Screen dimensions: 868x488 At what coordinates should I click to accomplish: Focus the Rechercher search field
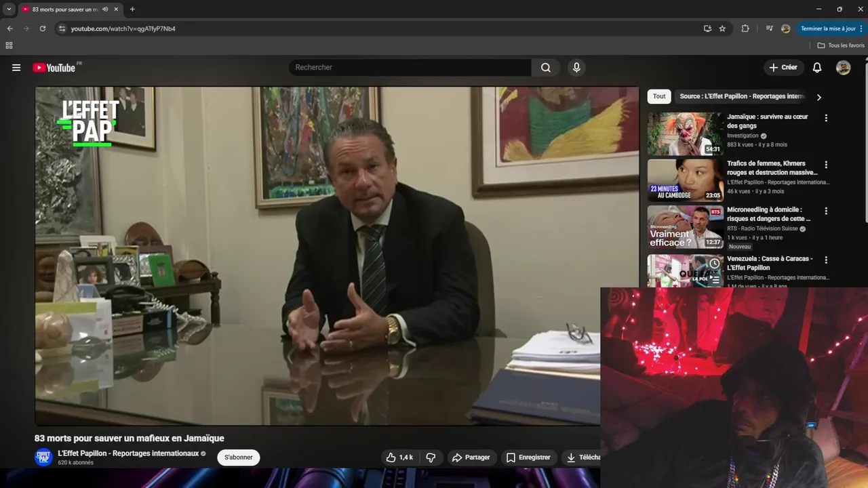[410, 68]
